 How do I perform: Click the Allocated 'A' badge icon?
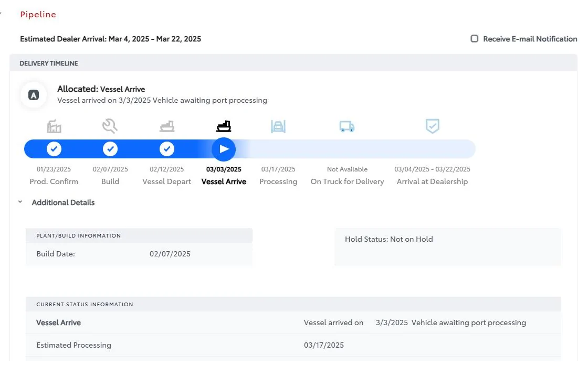coord(34,95)
